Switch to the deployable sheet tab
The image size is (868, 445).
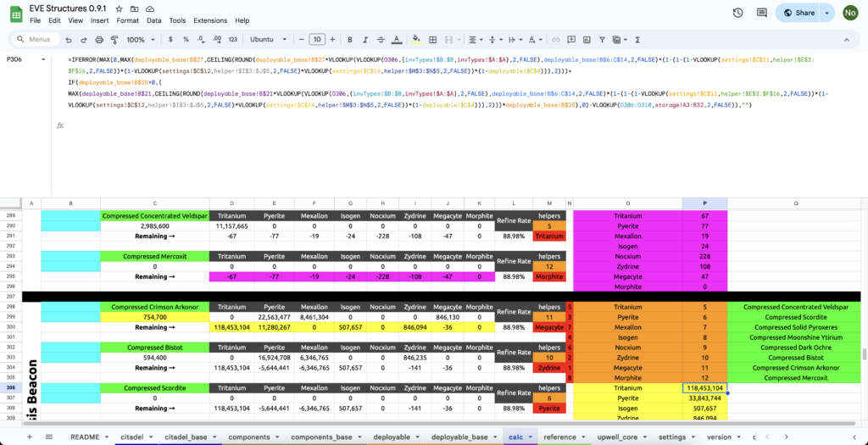392,437
